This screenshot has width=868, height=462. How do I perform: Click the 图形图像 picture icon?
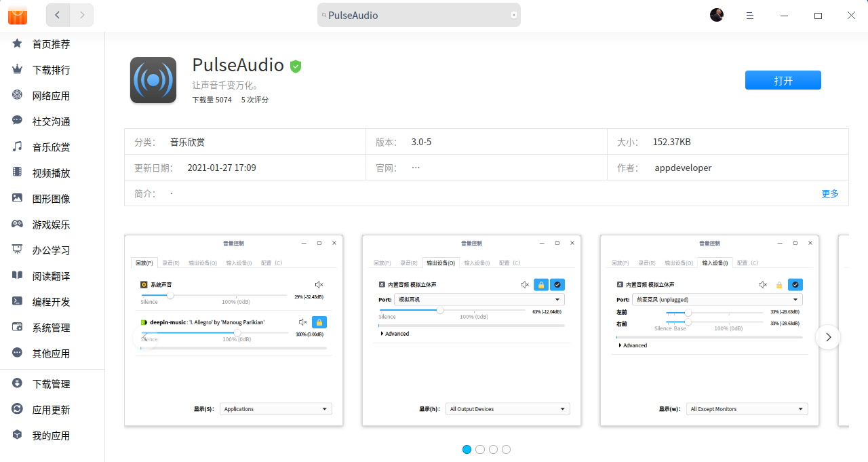point(18,198)
